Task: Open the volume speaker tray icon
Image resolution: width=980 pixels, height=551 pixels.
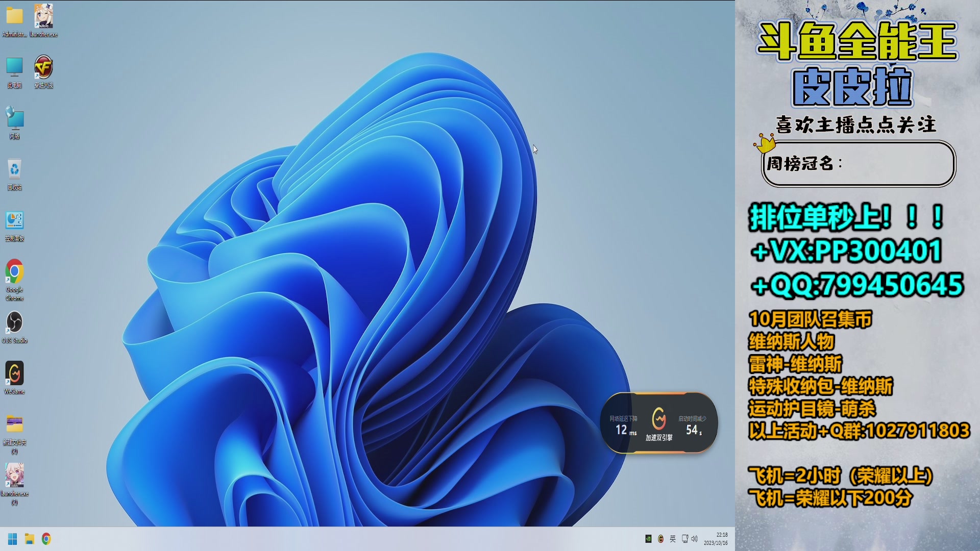Action: pos(695,539)
